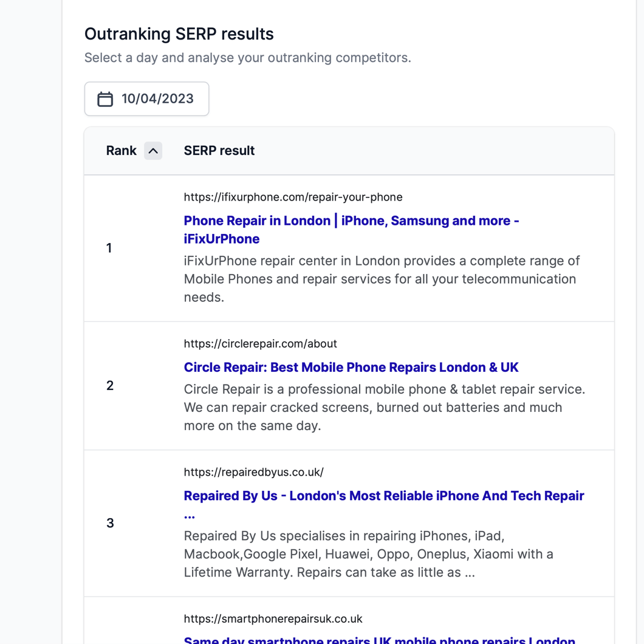Open the circlerepair.com/about URL

click(260, 343)
